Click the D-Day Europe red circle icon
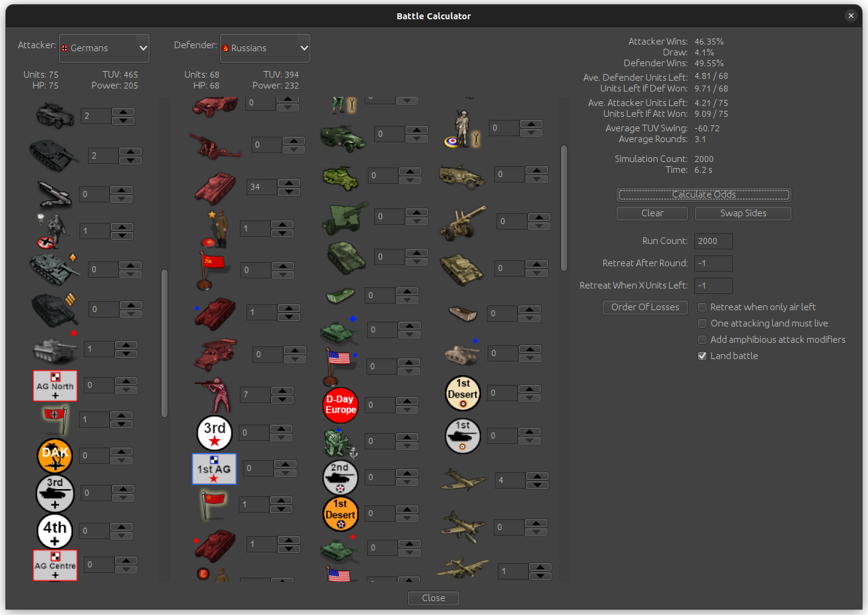 [341, 405]
